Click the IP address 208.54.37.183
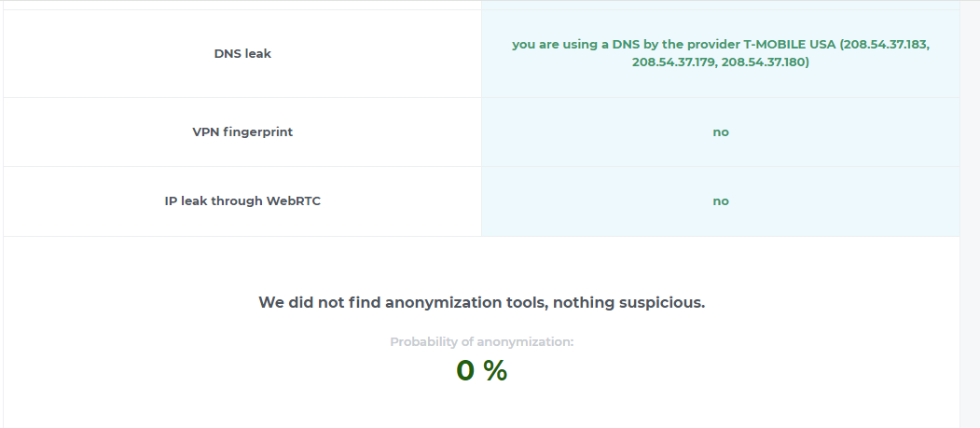Screen dimensions: 980x428 click(x=884, y=44)
